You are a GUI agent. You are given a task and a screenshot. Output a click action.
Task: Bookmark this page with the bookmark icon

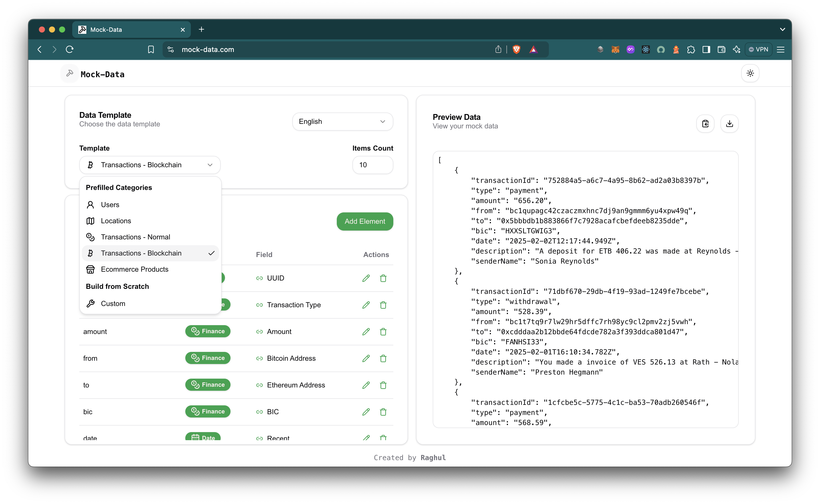(x=151, y=49)
